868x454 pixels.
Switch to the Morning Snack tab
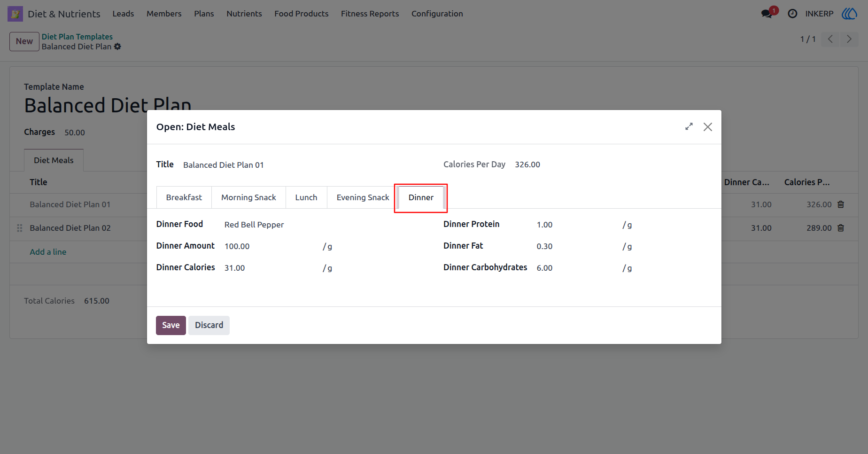(248, 197)
